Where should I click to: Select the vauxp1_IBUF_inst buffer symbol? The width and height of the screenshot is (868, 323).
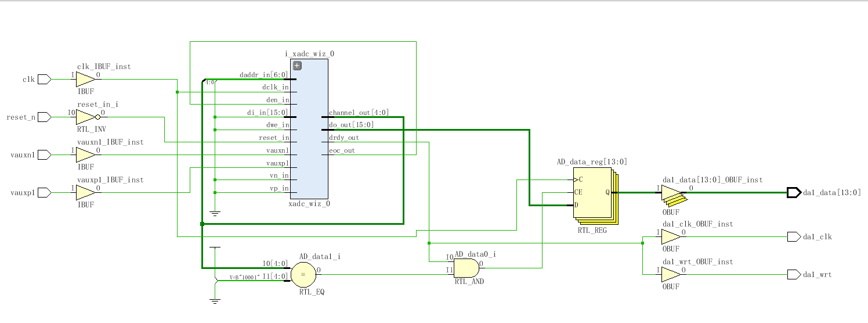tap(85, 192)
